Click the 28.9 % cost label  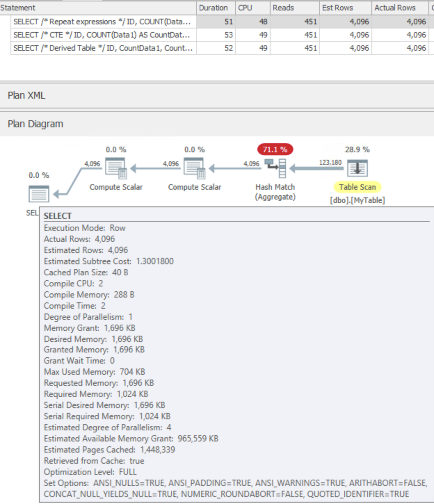pos(357,149)
